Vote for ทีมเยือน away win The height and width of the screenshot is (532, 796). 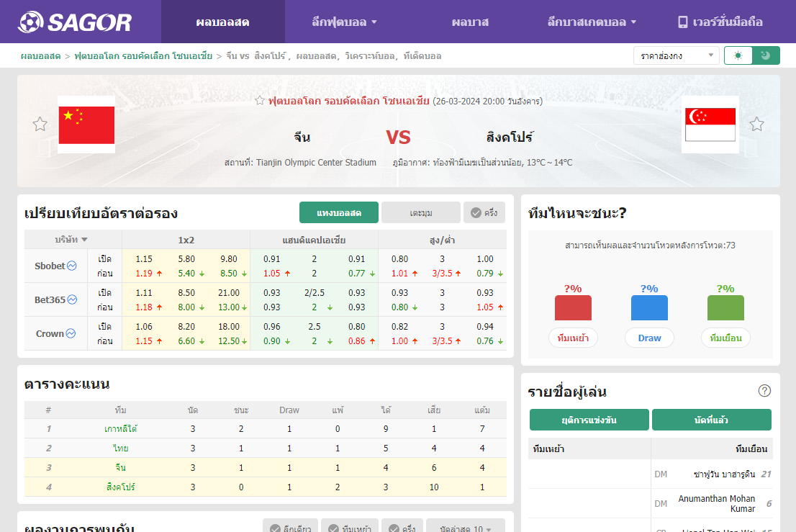(726, 338)
